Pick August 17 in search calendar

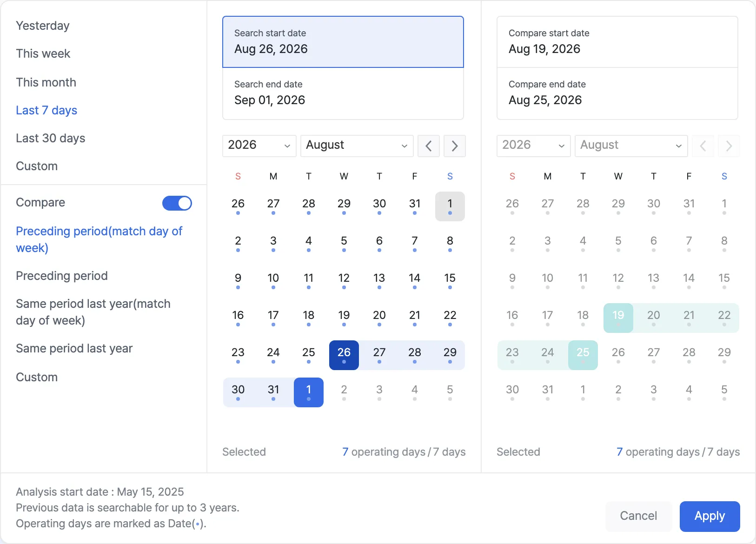(x=273, y=318)
